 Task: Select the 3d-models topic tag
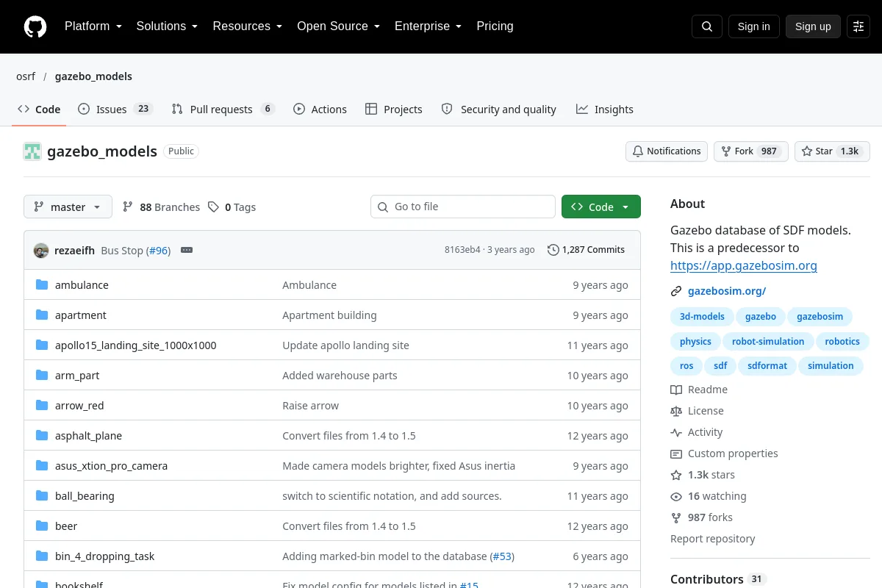click(702, 317)
